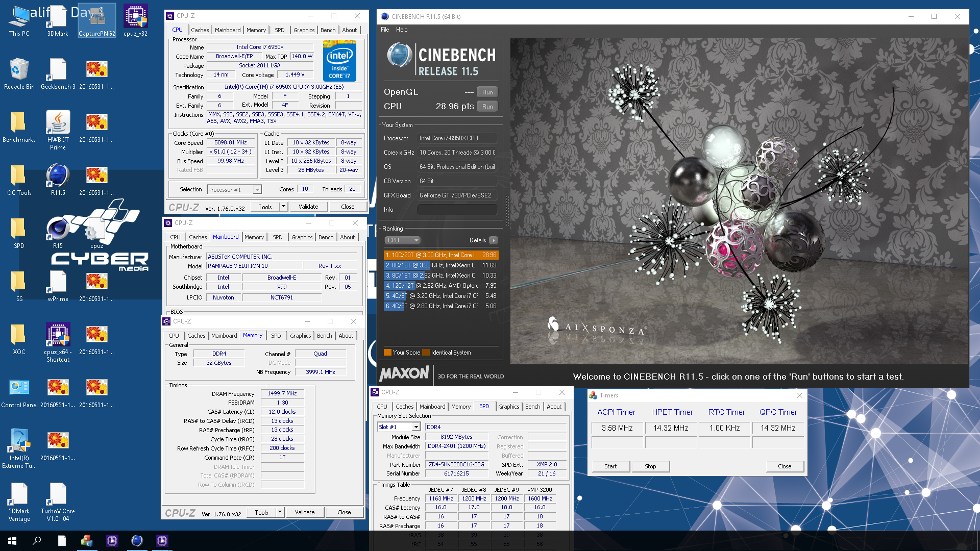980x551 pixels.
Task: Open the Benchmarks folder
Action: coord(19,127)
